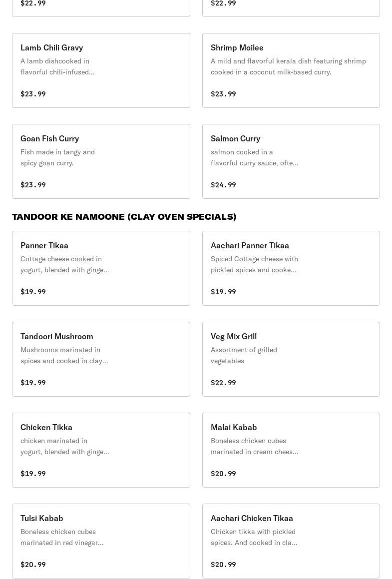Click the Veg Mix Grill $22.99 price
This screenshot has width=392, height=579.
223,383
